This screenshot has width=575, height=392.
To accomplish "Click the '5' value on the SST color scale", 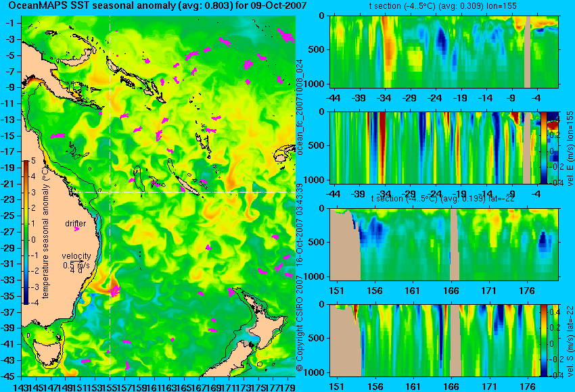I will 33,160.
